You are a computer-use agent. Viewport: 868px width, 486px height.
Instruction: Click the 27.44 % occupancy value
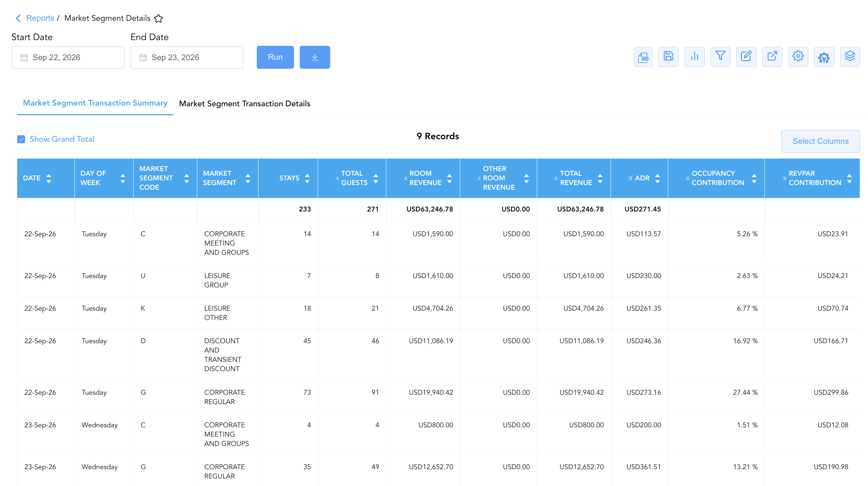[x=746, y=393]
